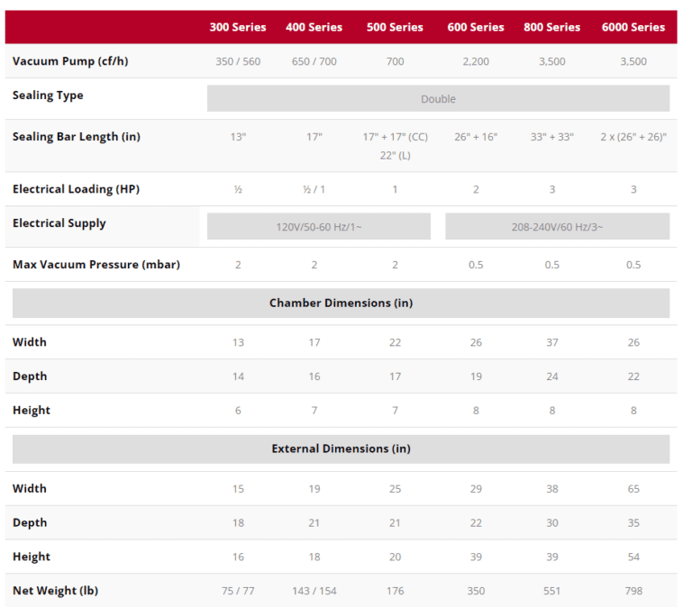This screenshot has width=692, height=616.
Task: Click the 800 Series column header
Action: click(x=551, y=27)
